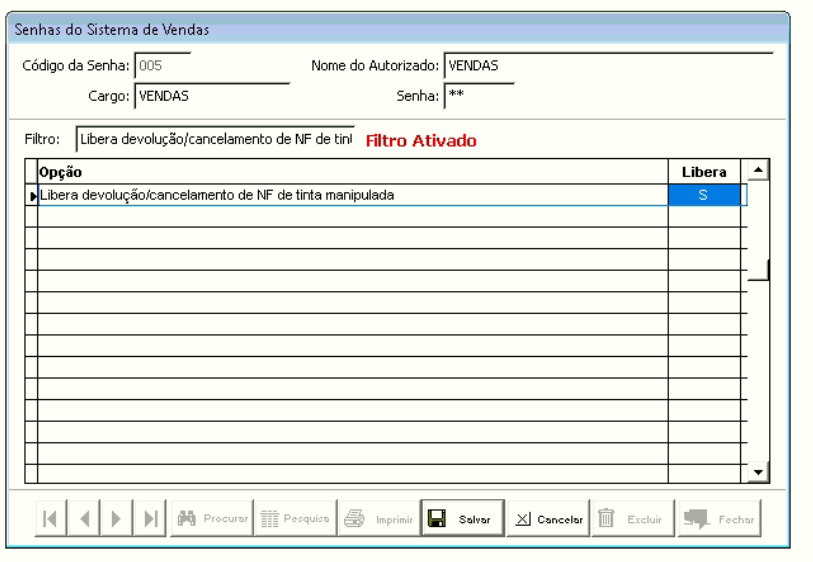The width and height of the screenshot is (813, 562).
Task: Click the Cargo input field
Action: (x=212, y=96)
